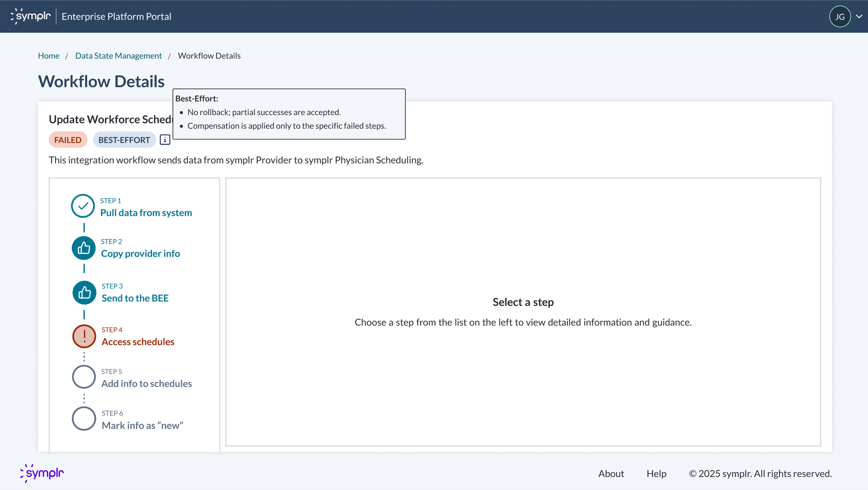The image size is (868, 490).
Task: Click the JG avatar circle
Action: coord(840,17)
